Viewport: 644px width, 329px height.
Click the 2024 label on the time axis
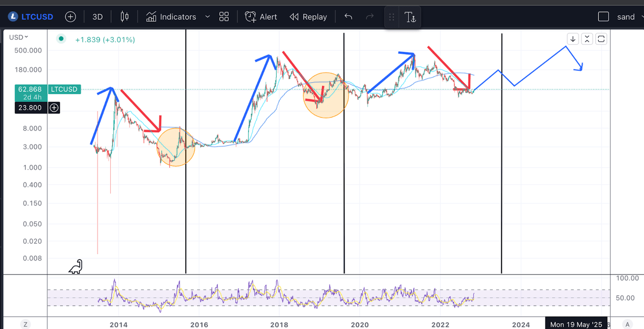[521, 324]
